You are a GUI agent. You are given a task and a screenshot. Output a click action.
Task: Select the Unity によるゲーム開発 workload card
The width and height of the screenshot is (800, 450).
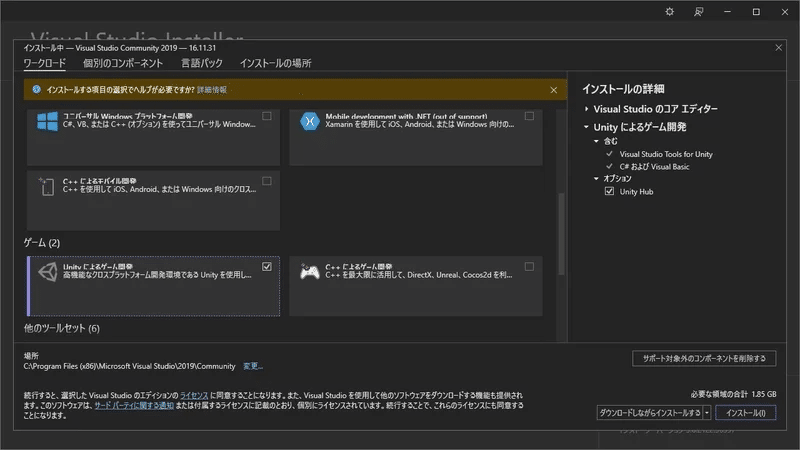click(x=154, y=286)
